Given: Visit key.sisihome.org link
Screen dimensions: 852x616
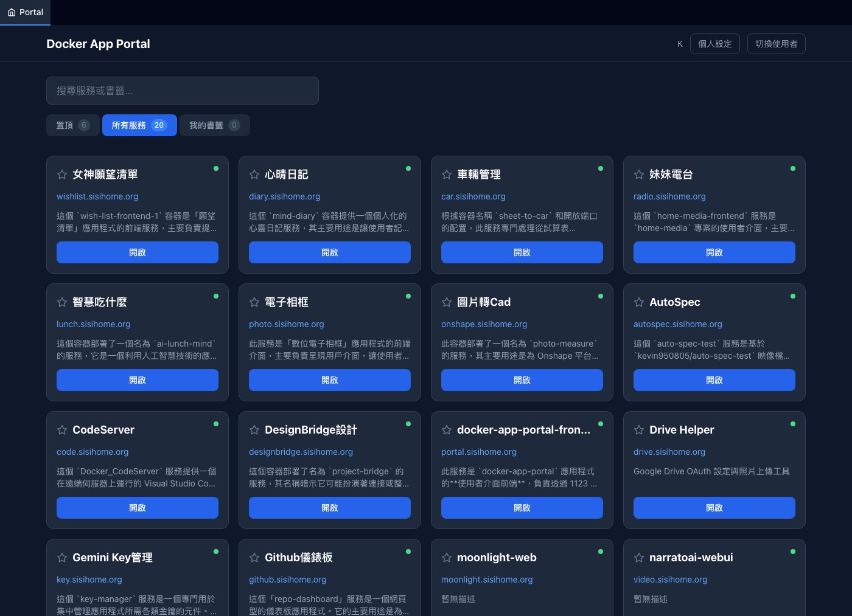Looking at the screenshot, I should (x=89, y=580).
